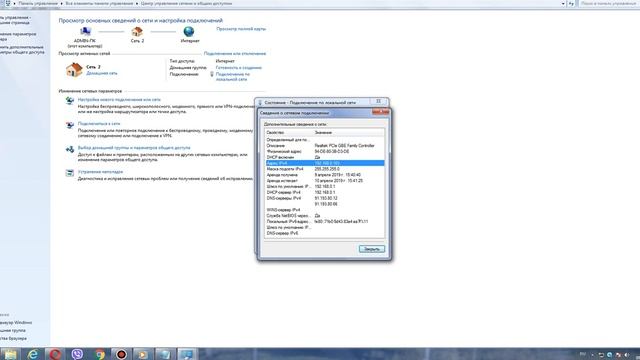Click the ADMIN-ПК computer icon
The height and width of the screenshot is (360, 640).
[x=85, y=31]
